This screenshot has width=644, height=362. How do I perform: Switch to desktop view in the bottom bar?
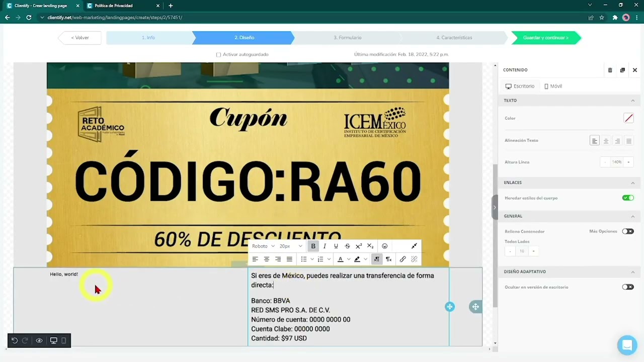54,340
